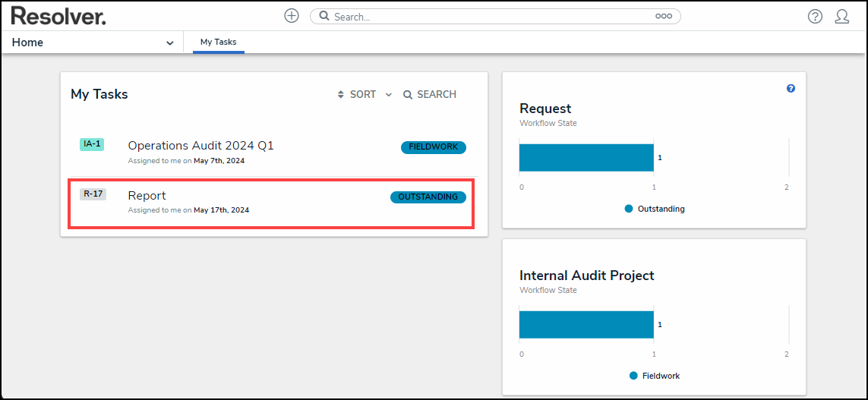
Task: Click the magnifier icon in search bar
Action: pos(324,17)
